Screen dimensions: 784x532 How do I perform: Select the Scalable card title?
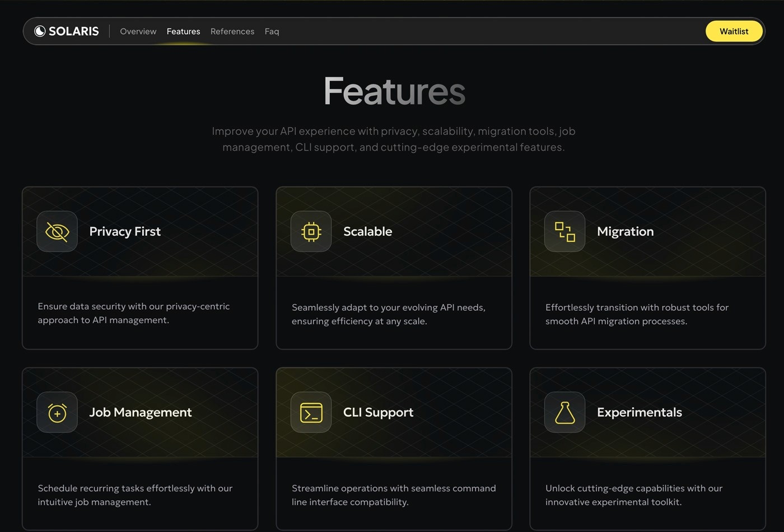(367, 231)
